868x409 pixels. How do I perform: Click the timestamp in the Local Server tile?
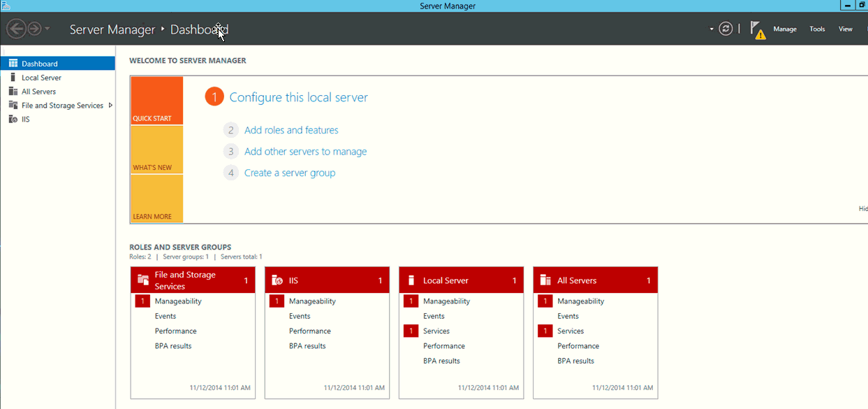[x=488, y=387]
